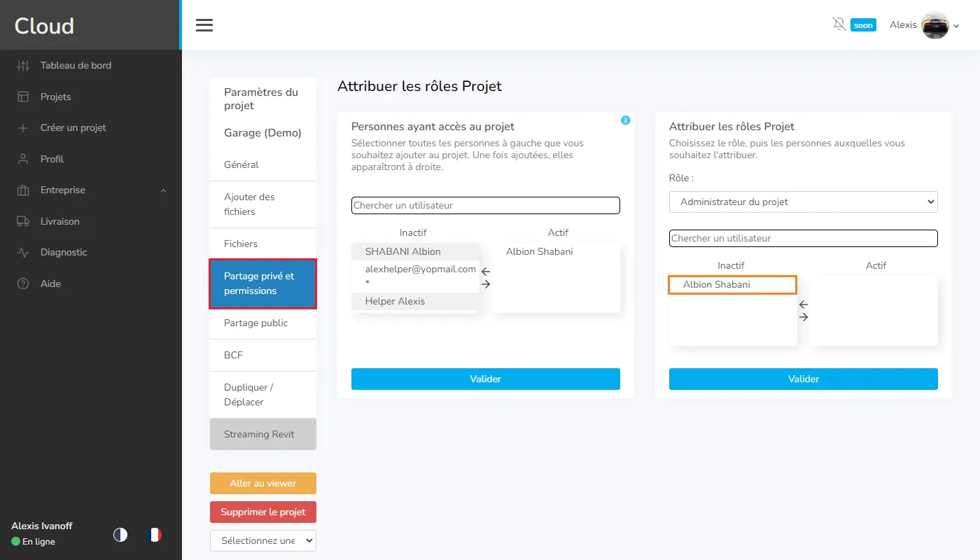
Task: Open the Ajouter des fichiers tab
Action: coord(263,204)
